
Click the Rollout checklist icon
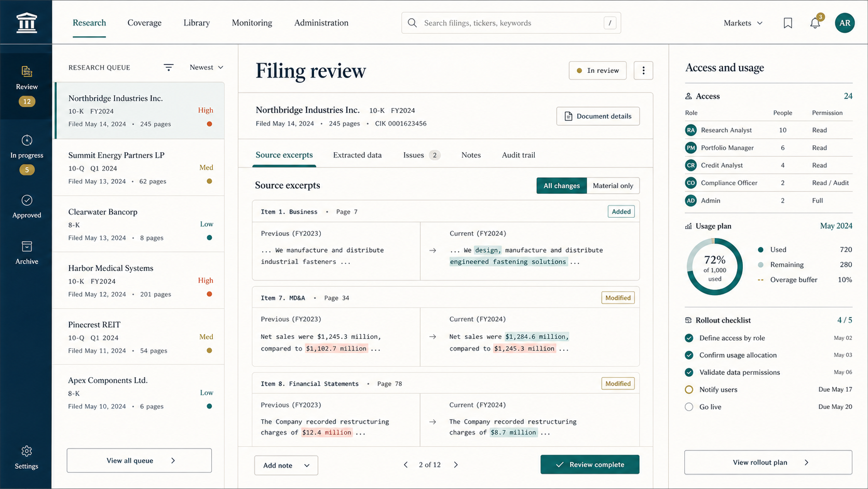[688, 320]
